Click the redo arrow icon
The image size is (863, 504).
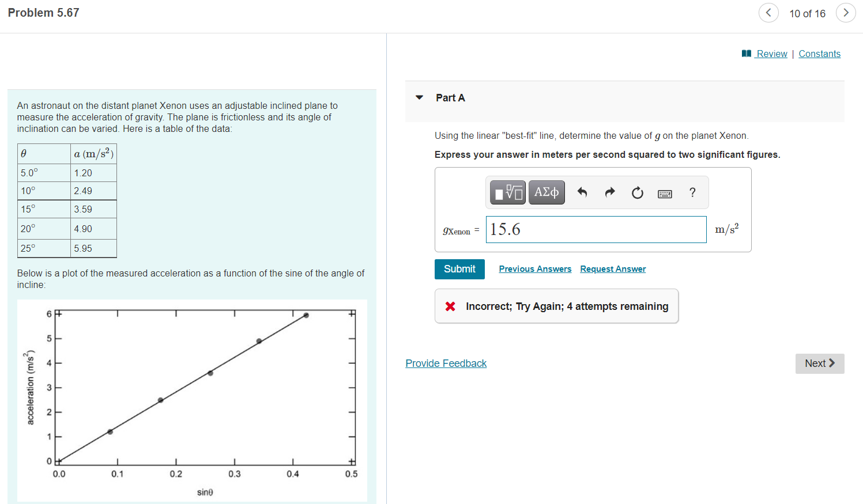pos(610,192)
